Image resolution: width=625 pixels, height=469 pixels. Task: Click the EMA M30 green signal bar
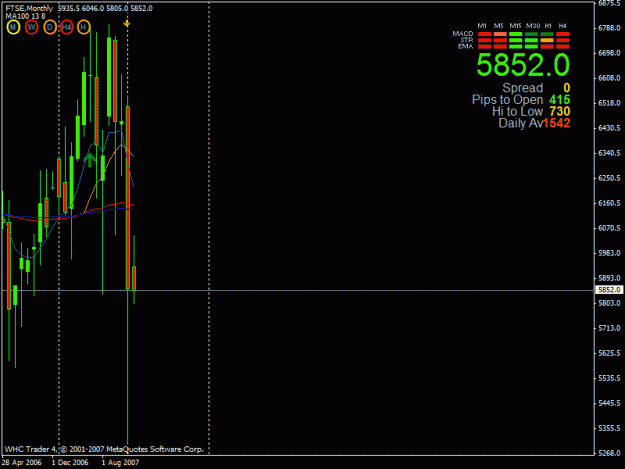(x=531, y=47)
